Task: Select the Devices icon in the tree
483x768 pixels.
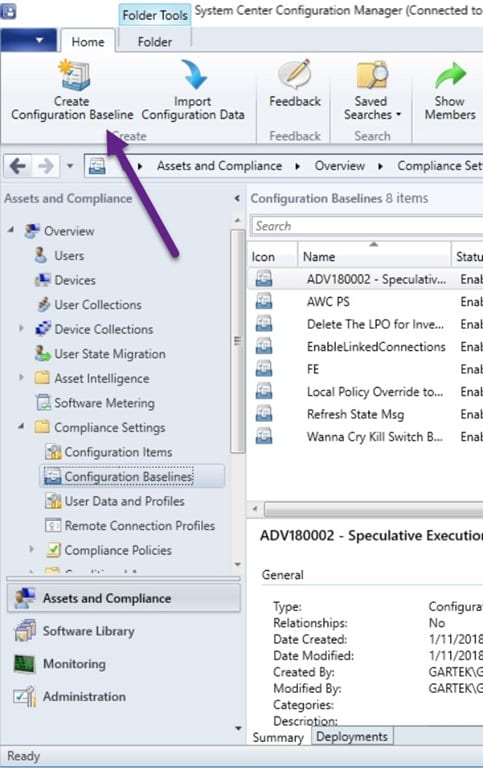Action: (x=43, y=280)
